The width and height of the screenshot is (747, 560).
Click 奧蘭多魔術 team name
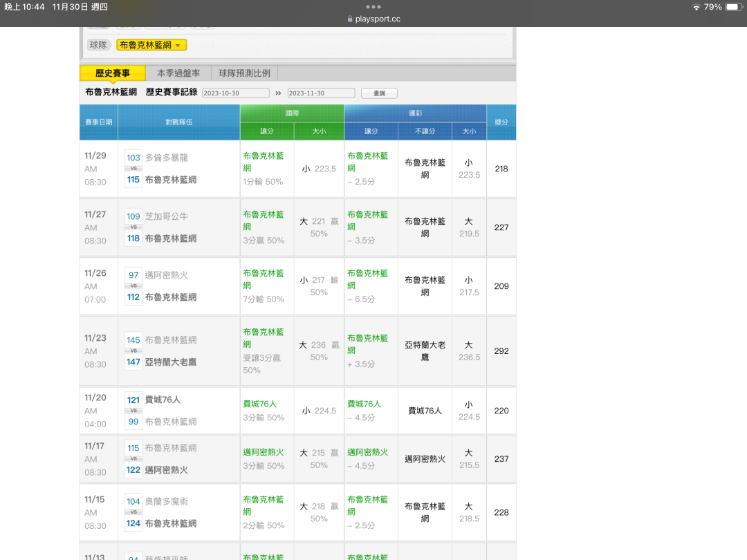(x=167, y=501)
